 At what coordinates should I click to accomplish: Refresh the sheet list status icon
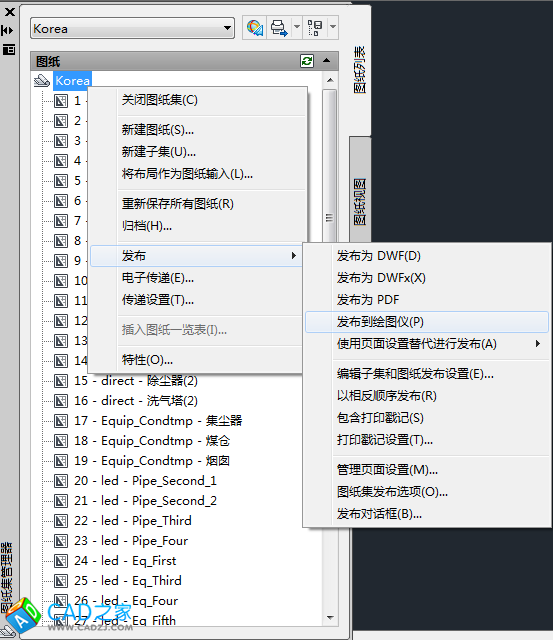307,61
